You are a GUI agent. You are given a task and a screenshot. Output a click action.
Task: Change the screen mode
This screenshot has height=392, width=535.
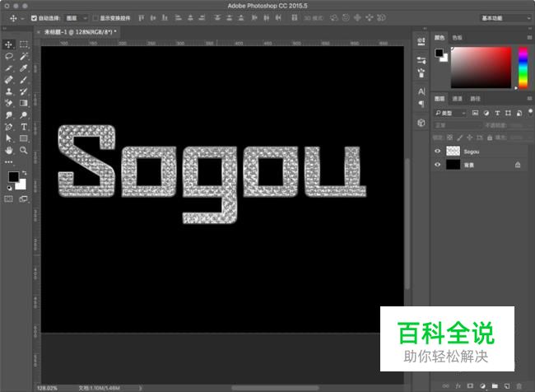tap(24, 198)
